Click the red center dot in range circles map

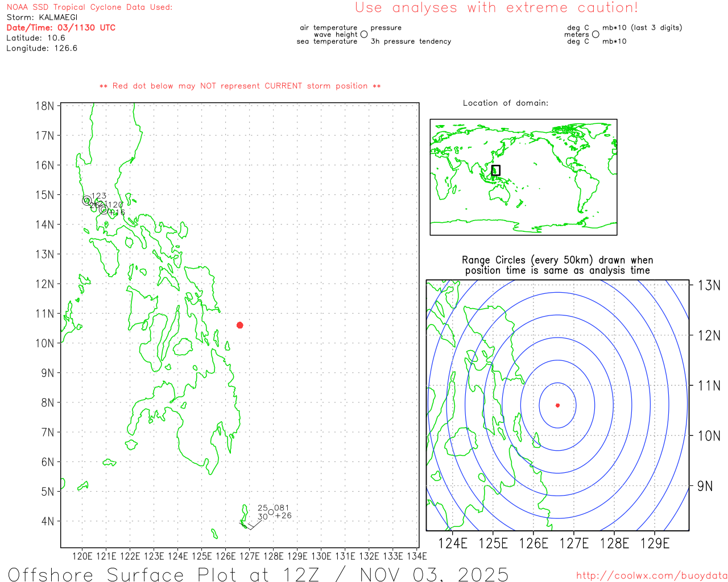tap(557, 405)
